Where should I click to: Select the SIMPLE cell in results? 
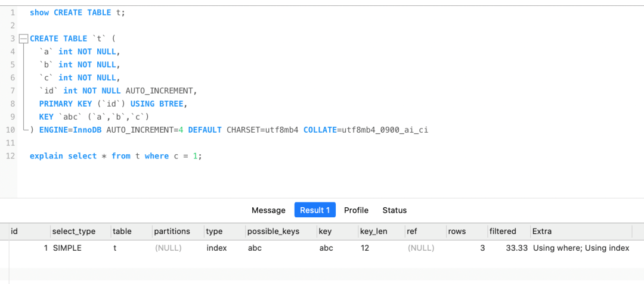coord(67,248)
